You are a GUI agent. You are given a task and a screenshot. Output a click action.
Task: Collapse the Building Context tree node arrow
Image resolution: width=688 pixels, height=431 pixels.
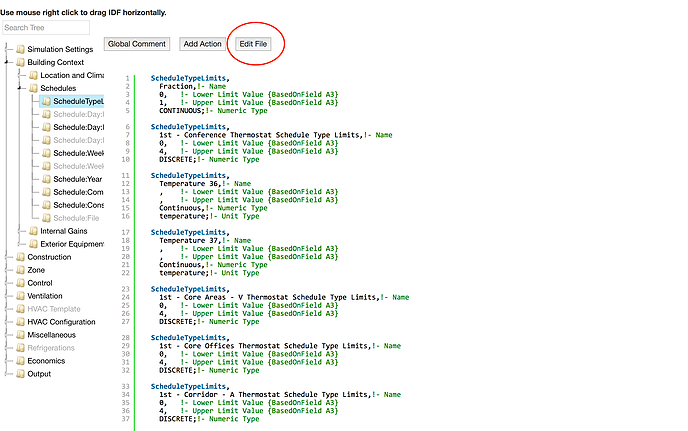[x=7, y=62]
